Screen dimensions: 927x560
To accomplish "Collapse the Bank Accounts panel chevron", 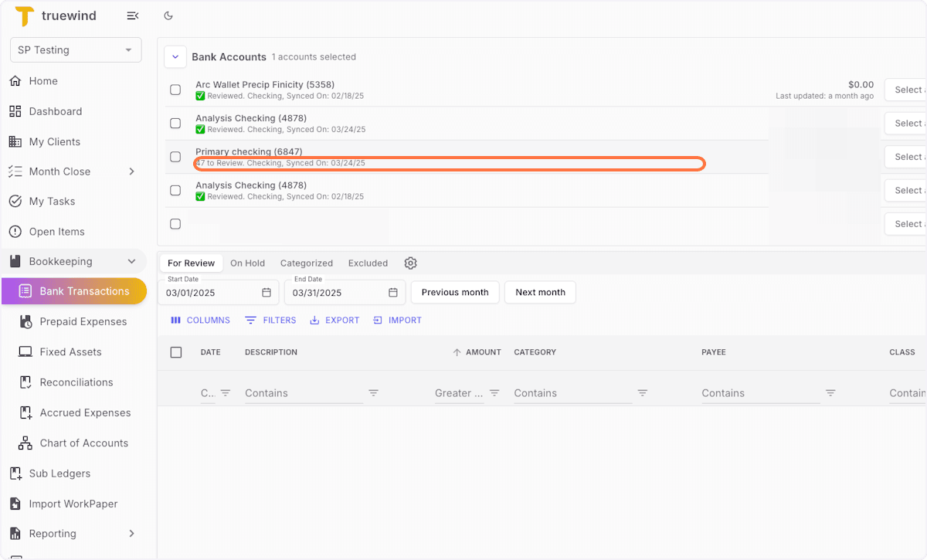I will [x=175, y=56].
